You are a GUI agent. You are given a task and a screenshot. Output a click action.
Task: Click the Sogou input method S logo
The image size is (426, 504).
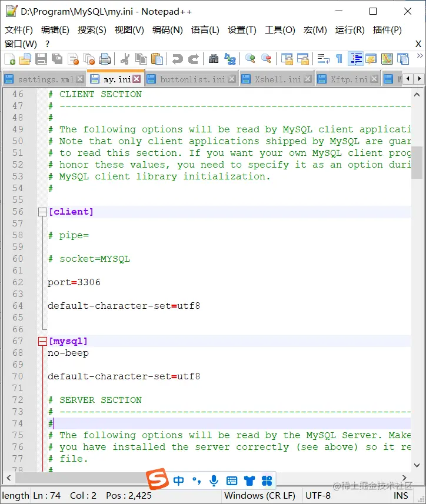(158, 479)
